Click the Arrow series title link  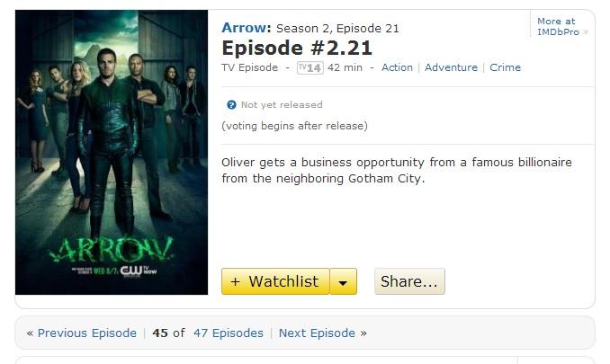[246, 28]
